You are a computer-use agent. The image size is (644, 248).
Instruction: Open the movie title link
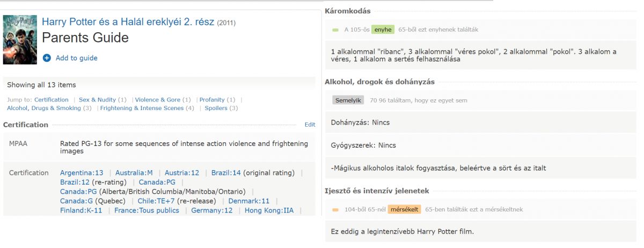pos(128,22)
